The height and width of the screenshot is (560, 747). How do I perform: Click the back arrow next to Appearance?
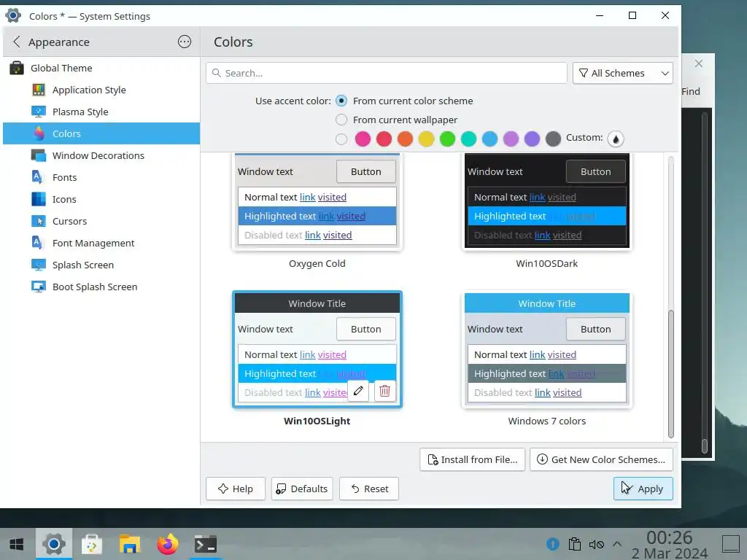tap(17, 42)
